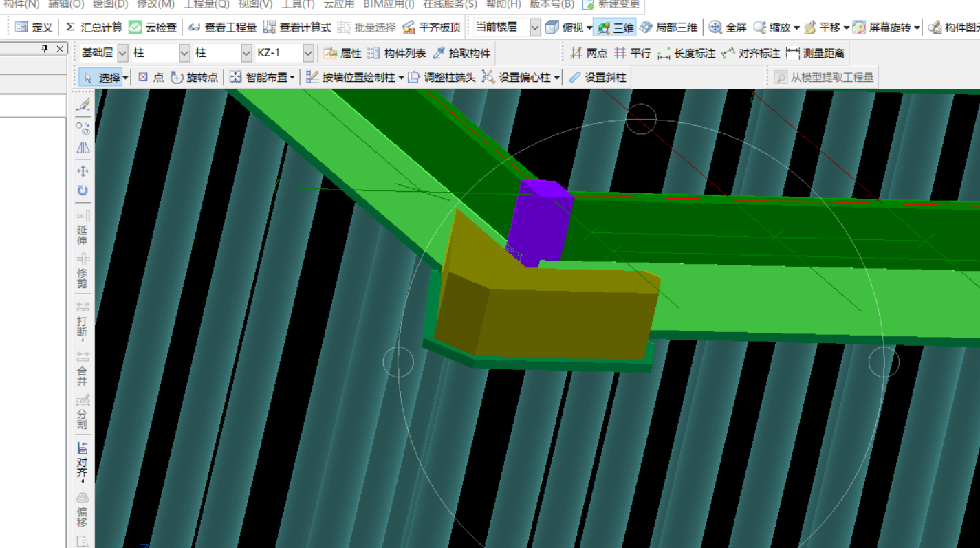Open the 帮助(H) menu
Screen dimensions: 980x548
503,4
